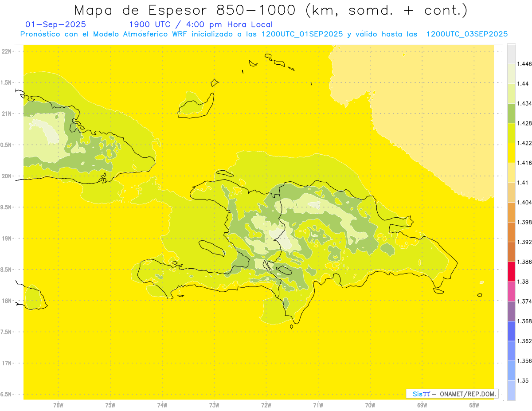Screen dimensions: 532x411
Task: Click the longitude axis label '75W'
Action: [x=110, y=405]
